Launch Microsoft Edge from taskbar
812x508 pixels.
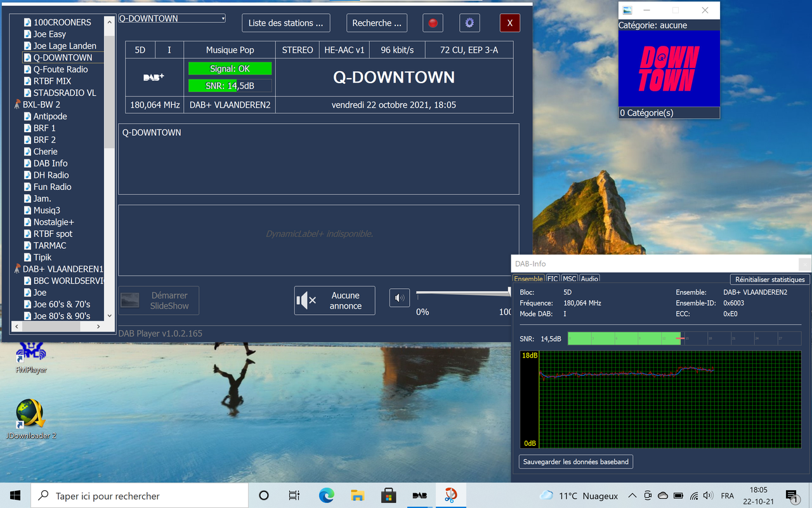coord(326,495)
